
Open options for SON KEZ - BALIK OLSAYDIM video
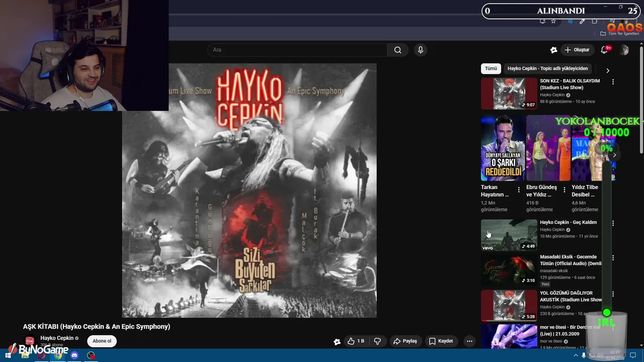pos(613,81)
